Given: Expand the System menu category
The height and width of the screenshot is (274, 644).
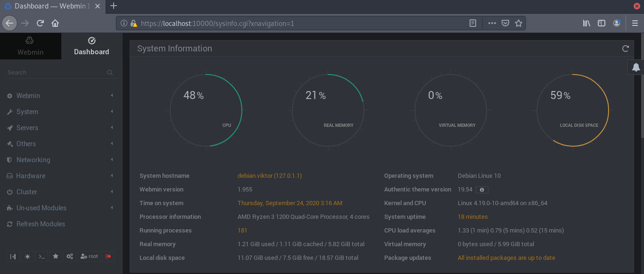Looking at the screenshot, I should [x=27, y=112].
